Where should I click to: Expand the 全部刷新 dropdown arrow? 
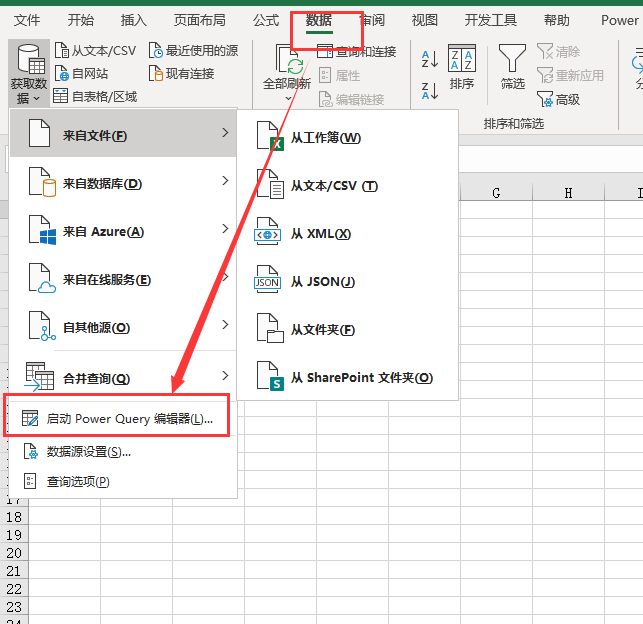(288, 98)
